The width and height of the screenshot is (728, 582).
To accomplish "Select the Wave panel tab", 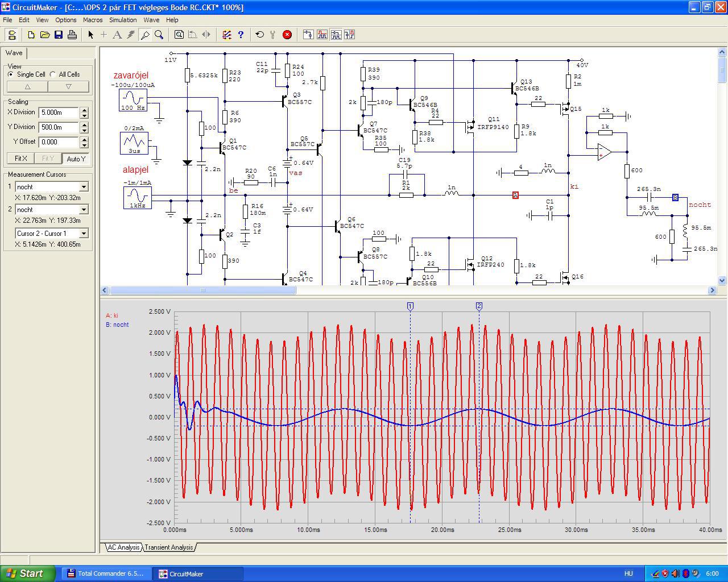I will (14, 53).
